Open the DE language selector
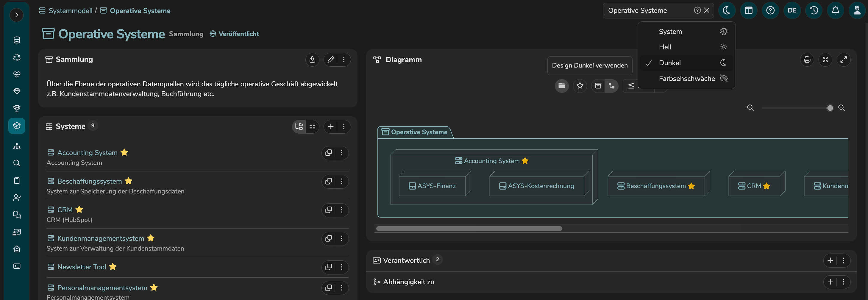Screen dimensions: 868x300 (792, 10)
